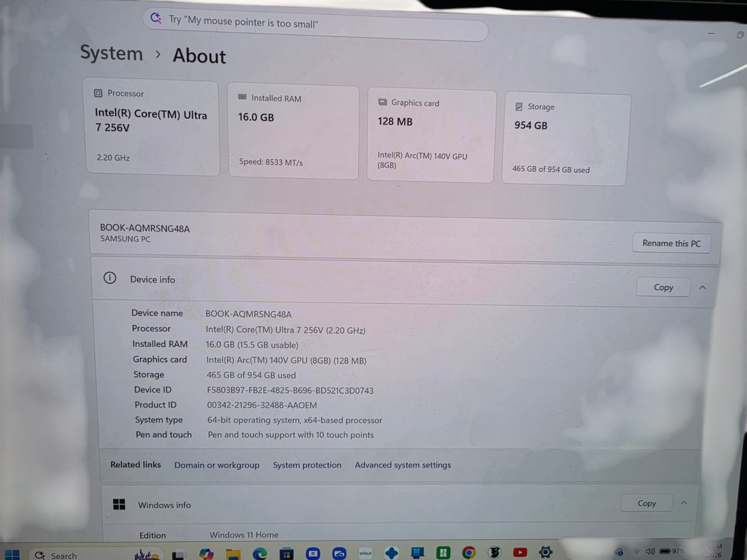
Task: Click the Processor card icon
Action: (98, 93)
